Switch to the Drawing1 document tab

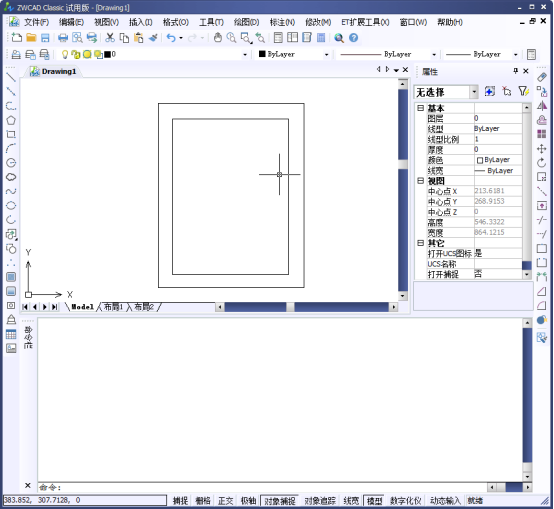pos(54,71)
